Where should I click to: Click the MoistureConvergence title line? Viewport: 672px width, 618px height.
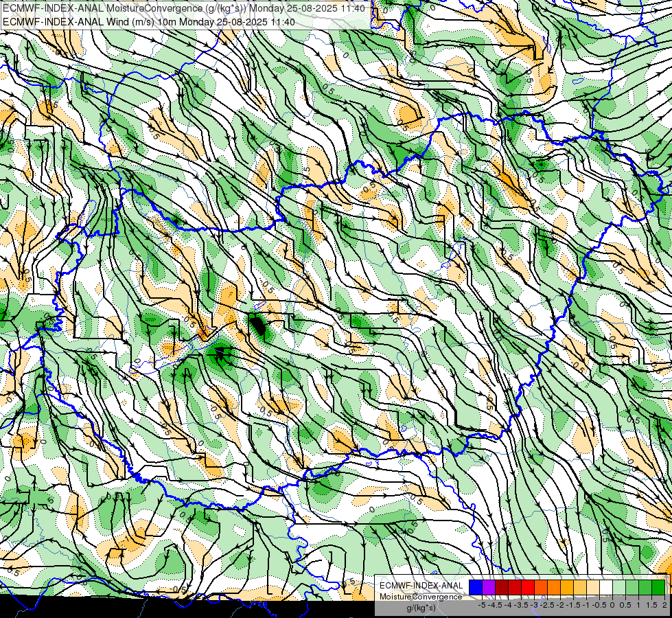pos(184,8)
